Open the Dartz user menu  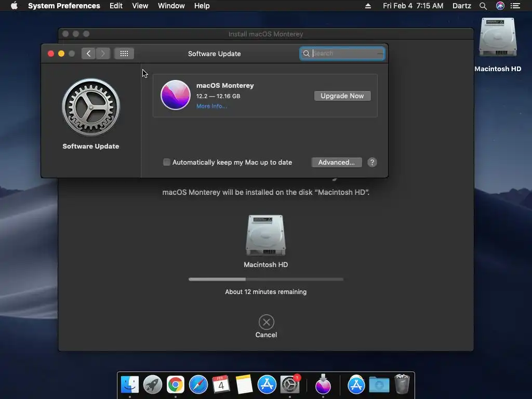tap(461, 6)
